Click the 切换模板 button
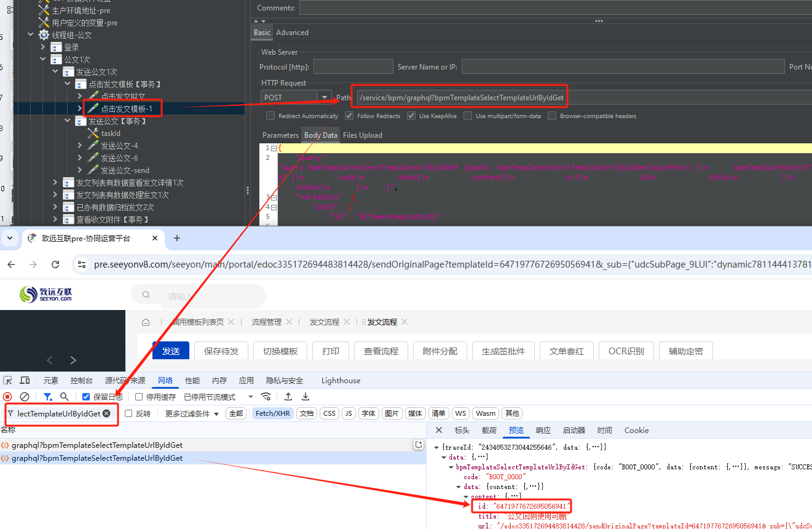This screenshot has height=529, width=812. coord(280,351)
